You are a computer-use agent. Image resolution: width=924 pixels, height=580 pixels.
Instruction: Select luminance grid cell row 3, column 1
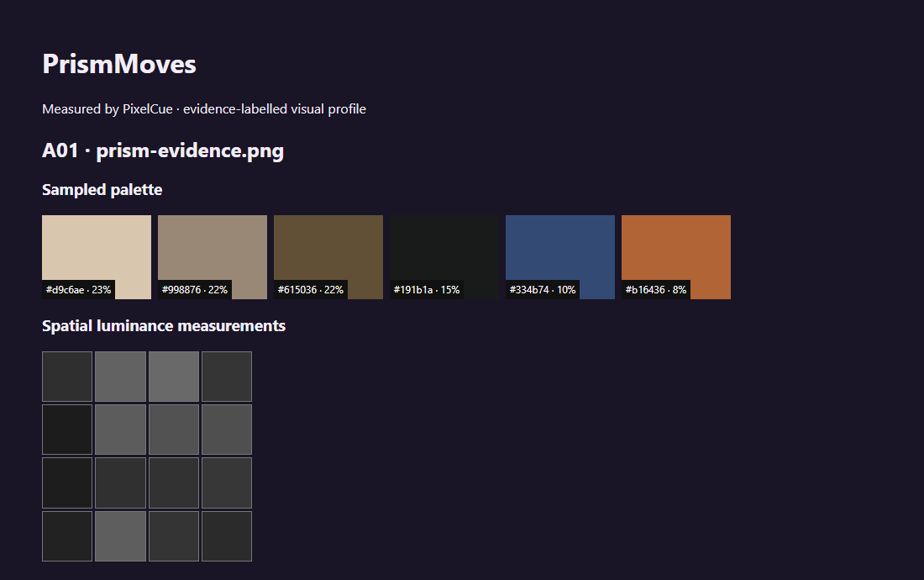click(x=67, y=482)
